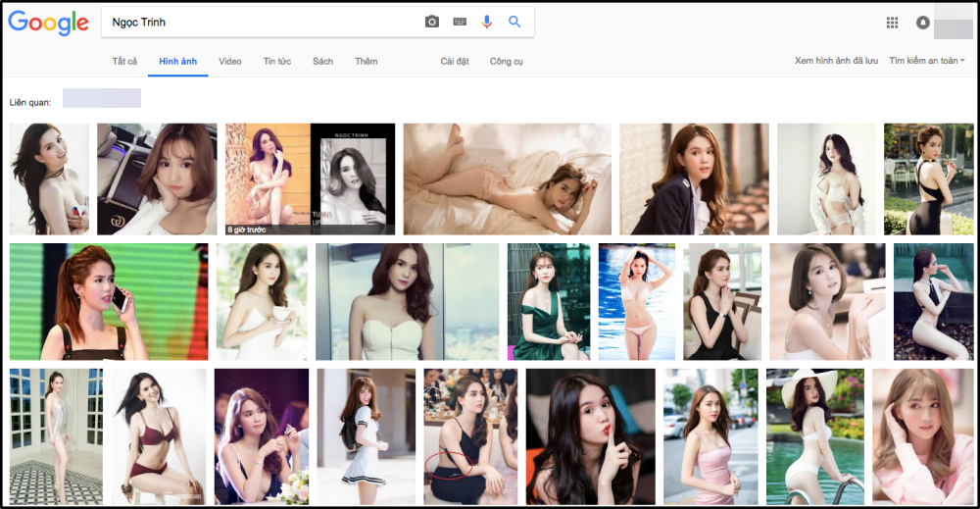Open thumbnail of woman in sun hat

(815, 436)
